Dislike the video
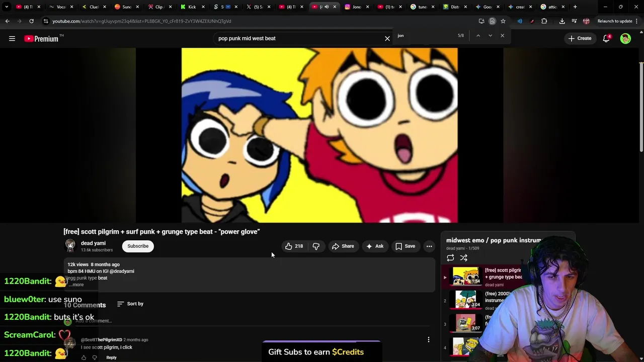The height and width of the screenshot is (362, 644). pyautogui.click(x=316, y=246)
